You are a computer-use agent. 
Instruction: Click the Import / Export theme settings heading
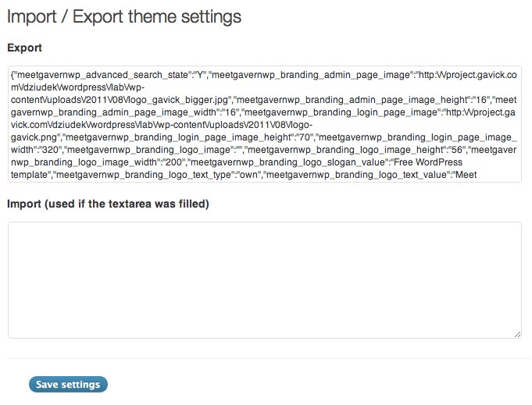coord(124,17)
